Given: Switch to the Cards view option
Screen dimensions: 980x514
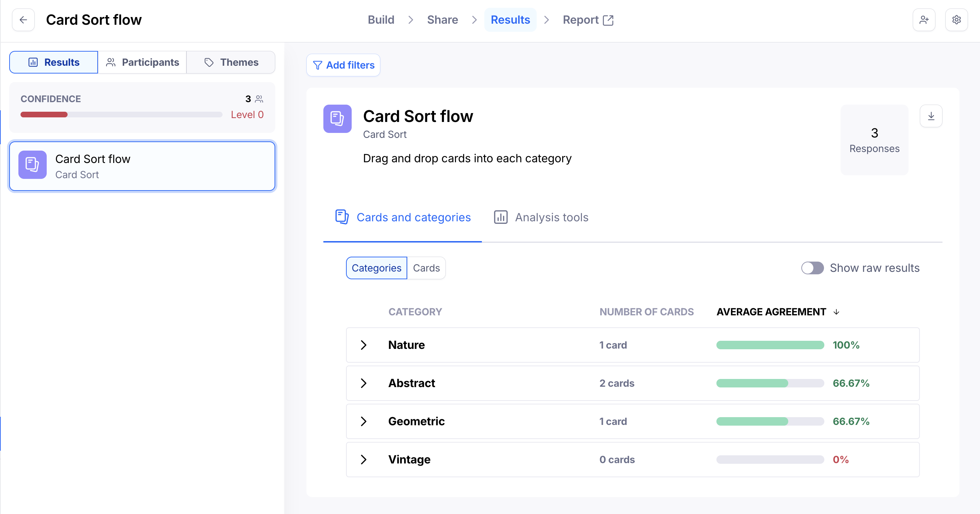Looking at the screenshot, I should pyautogui.click(x=426, y=268).
